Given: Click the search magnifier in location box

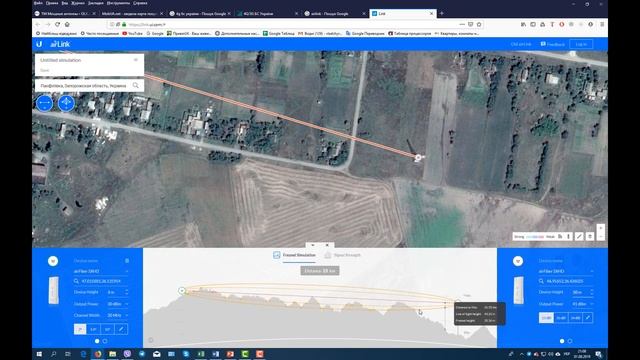Looking at the screenshot, I should pyautogui.click(x=136, y=85).
